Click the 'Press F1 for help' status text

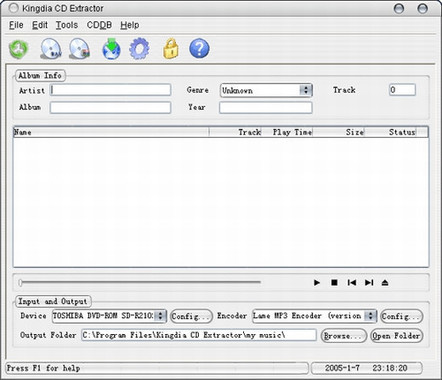(43, 368)
